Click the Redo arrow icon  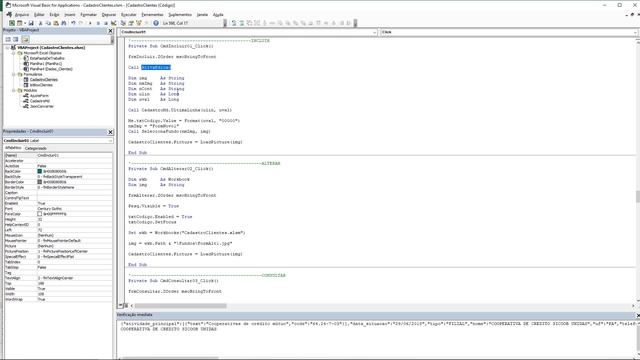[81, 23]
